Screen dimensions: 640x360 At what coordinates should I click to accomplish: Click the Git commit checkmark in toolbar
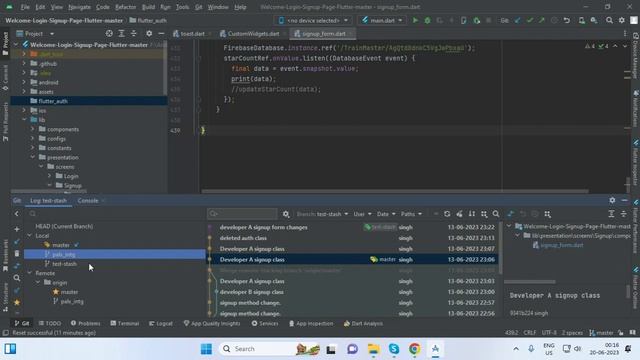tap(530, 20)
